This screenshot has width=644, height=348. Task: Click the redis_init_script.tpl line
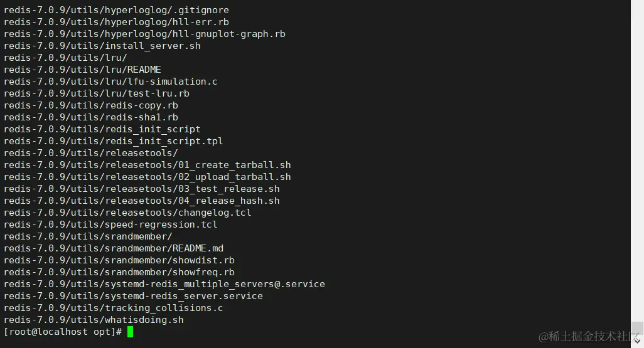[113, 141]
